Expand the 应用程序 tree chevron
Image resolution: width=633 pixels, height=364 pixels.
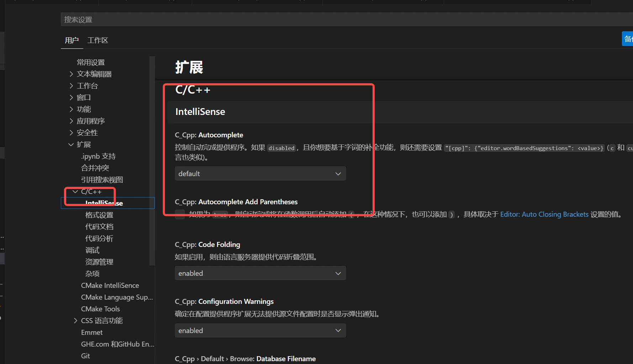click(x=71, y=121)
